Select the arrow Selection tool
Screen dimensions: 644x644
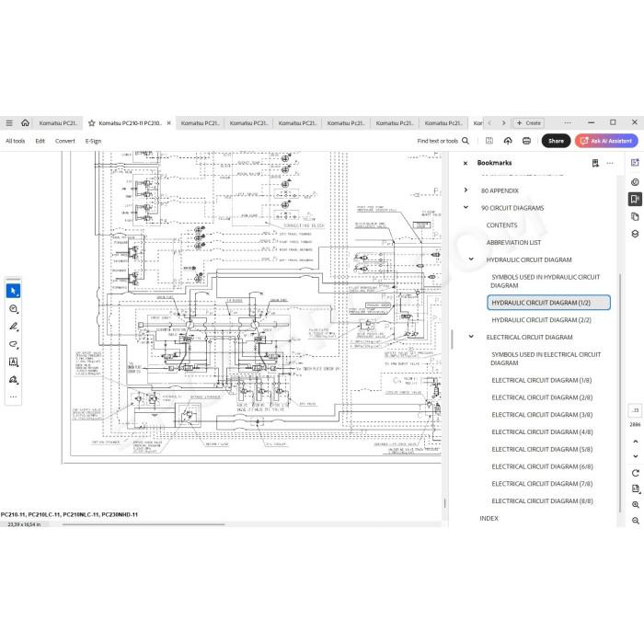click(13, 291)
